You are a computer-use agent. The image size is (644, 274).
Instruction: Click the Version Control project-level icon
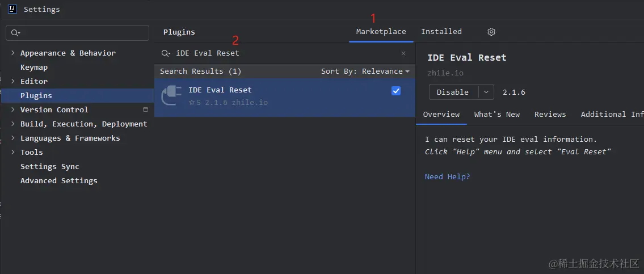(145, 109)
